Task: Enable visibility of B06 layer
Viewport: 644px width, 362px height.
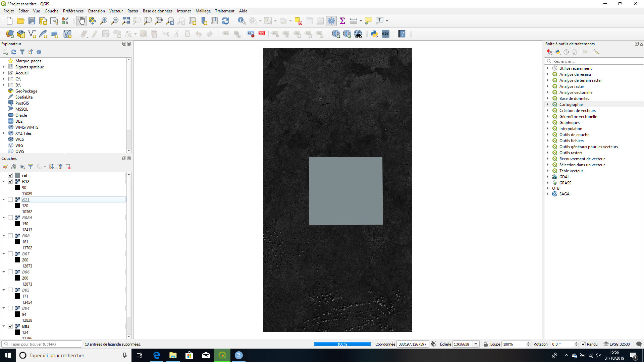Action: pyautogui.click(x=10, y=272)
